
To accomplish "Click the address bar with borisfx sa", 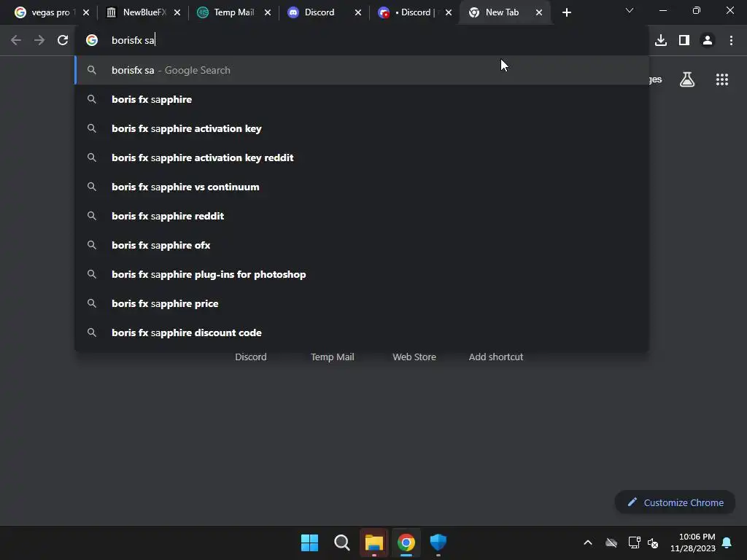I will click(x=362, y=41).
